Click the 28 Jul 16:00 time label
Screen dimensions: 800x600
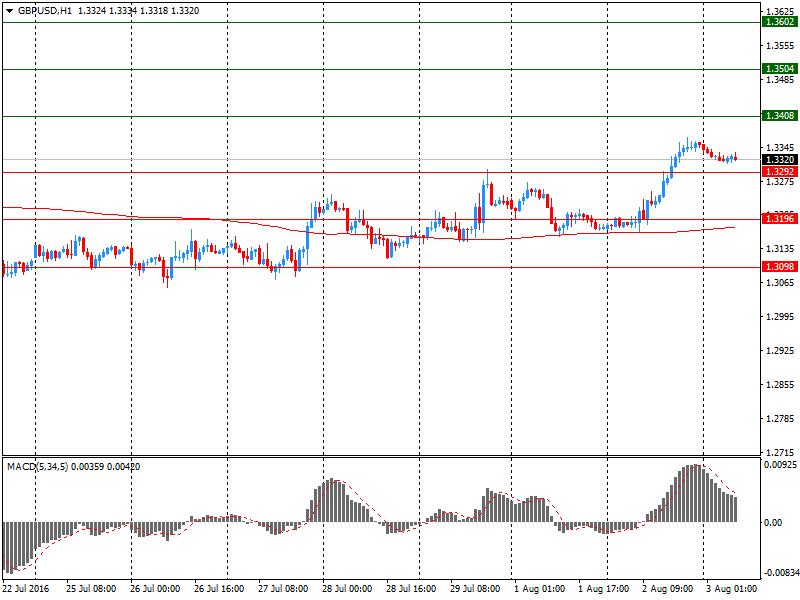coord(411,588)
